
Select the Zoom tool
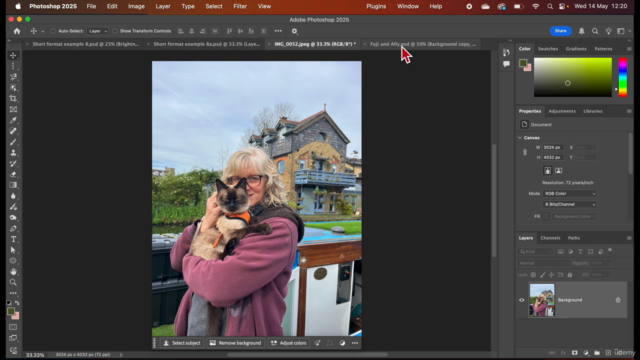(x=13, y=282)
